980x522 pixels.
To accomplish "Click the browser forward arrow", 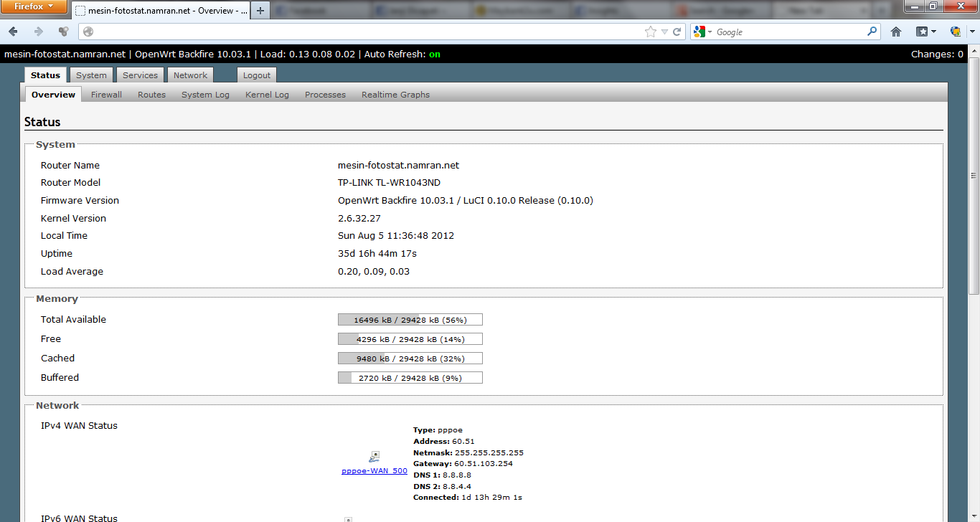I will [x=38, y=32].
